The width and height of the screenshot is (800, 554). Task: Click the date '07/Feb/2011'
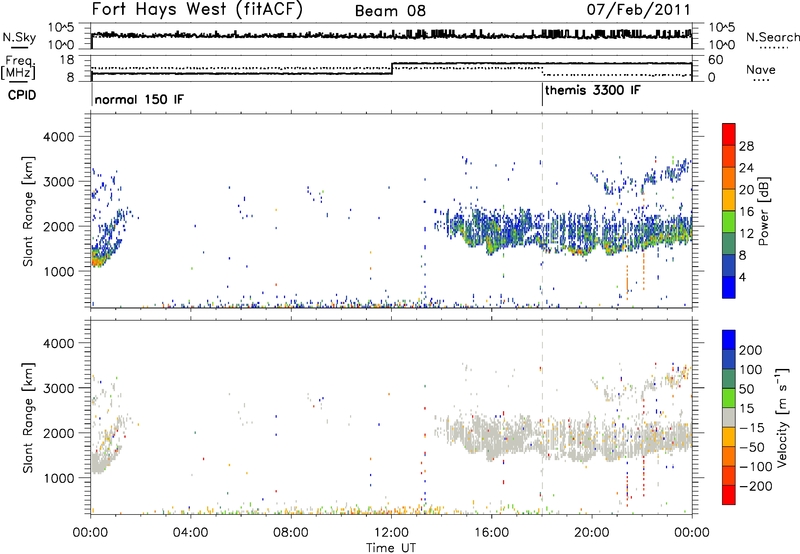pyautogui.click(x=638, y=10)
